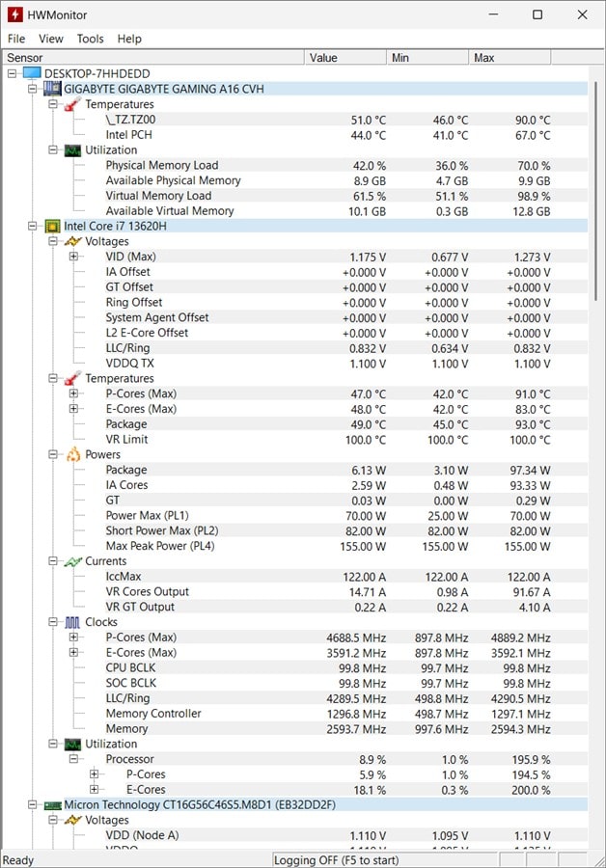Click the Clocks waveform icon
The image size is (606, 868).
point(73,622)
